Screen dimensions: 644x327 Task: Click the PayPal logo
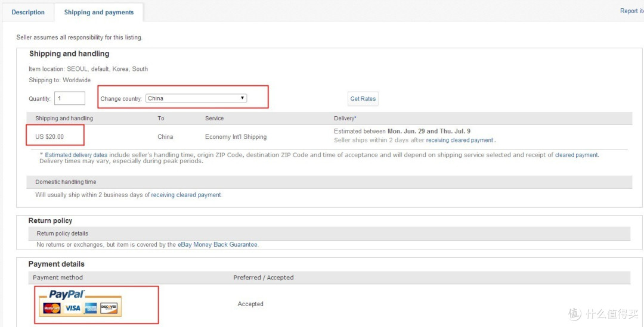[x=67, y=295]
